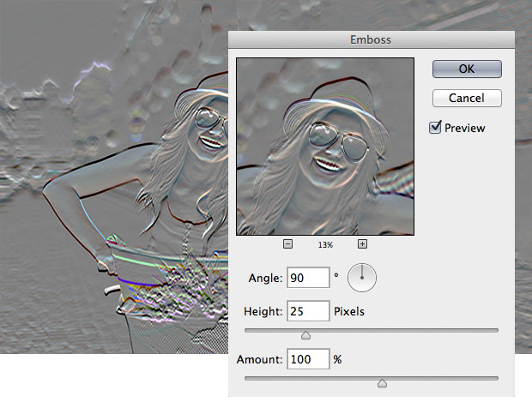Click the embossed preview thumbnail
Viewport: 532px width, 414px height.
click(325, 147)
